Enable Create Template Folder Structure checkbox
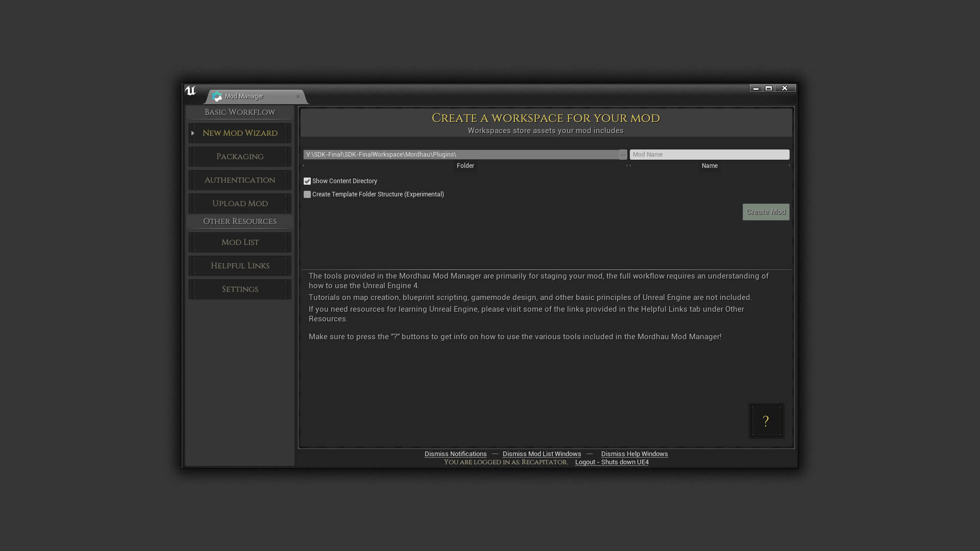This screenshot has height=551, width=980. point(307,194)
